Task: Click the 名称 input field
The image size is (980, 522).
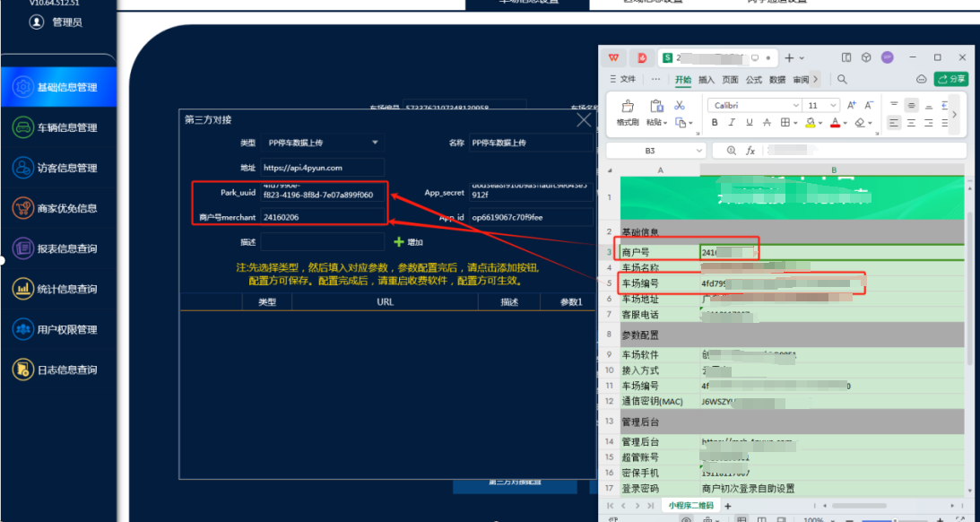Action: click(530, 143)
